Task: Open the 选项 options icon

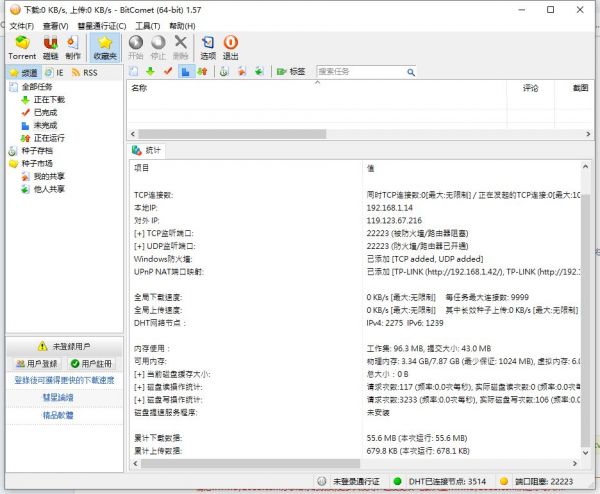Action: click(x=208, y=47)
